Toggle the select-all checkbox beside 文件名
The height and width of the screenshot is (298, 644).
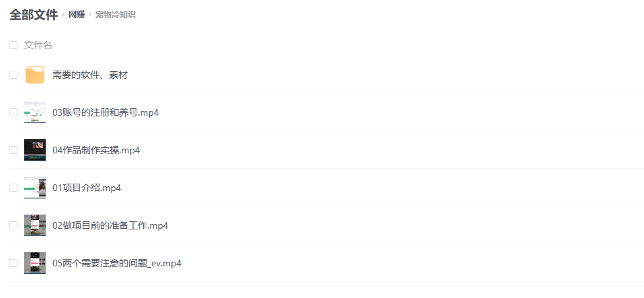[x=13, y=45]
